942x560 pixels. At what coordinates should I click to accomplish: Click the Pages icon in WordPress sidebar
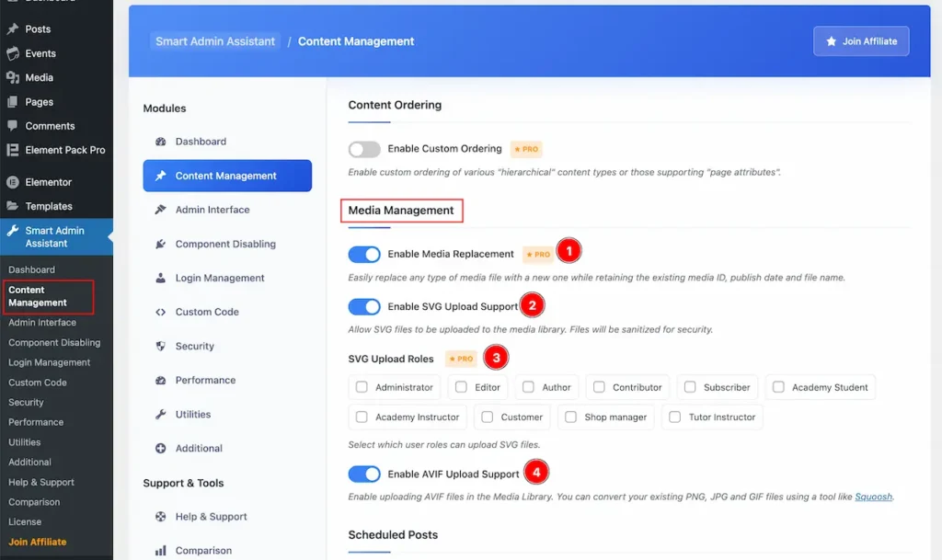pyautogui.click(x=13, y=102)
